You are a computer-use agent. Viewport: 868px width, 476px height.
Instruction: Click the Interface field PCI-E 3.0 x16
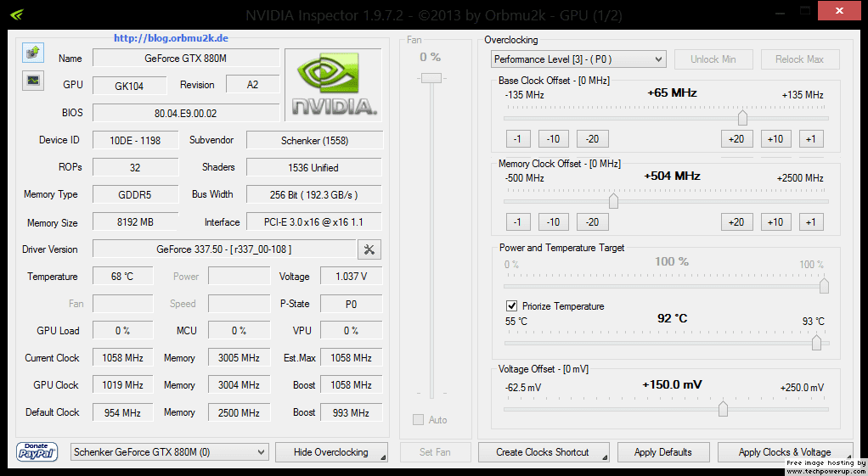[314, 221]
